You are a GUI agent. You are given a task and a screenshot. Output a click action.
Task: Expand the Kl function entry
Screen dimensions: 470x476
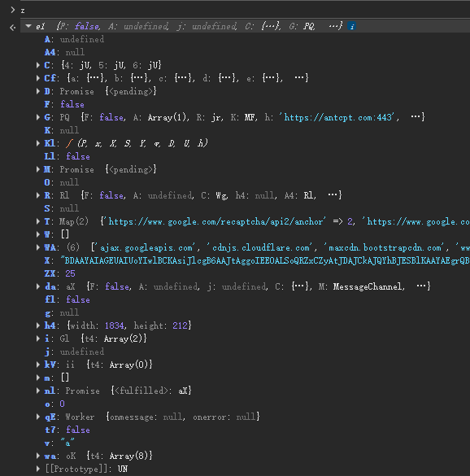pyautogui.click(x=38, y=143)
